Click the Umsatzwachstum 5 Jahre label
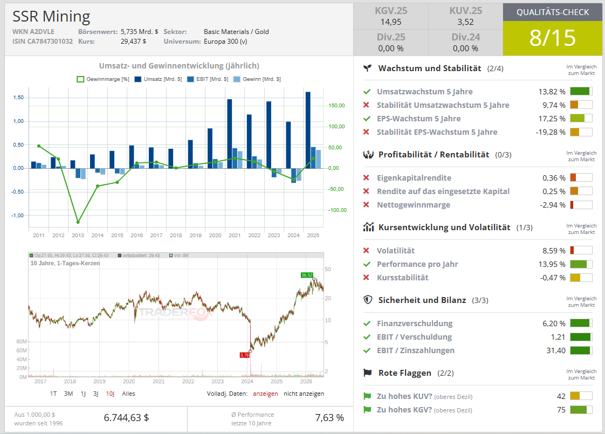The width and height of the screenshot is (605, 434). (x=424, y=91)
